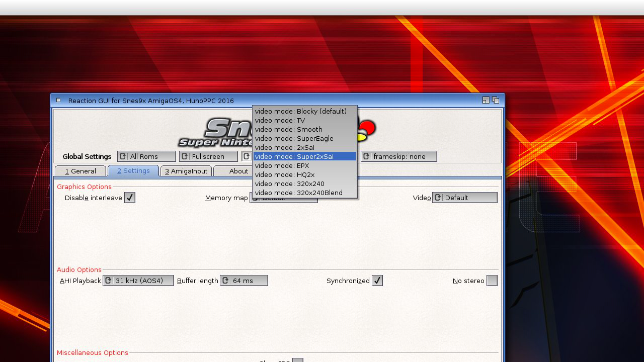Click the cycle arrow icon of All Roms
The width and height of the screenshot is (644, 362).
coord(123,156)
